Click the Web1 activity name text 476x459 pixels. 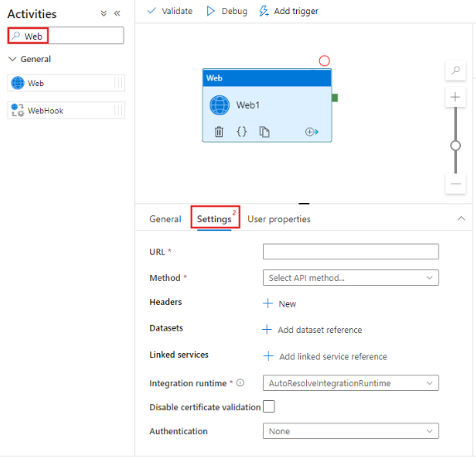coord(248,105)
